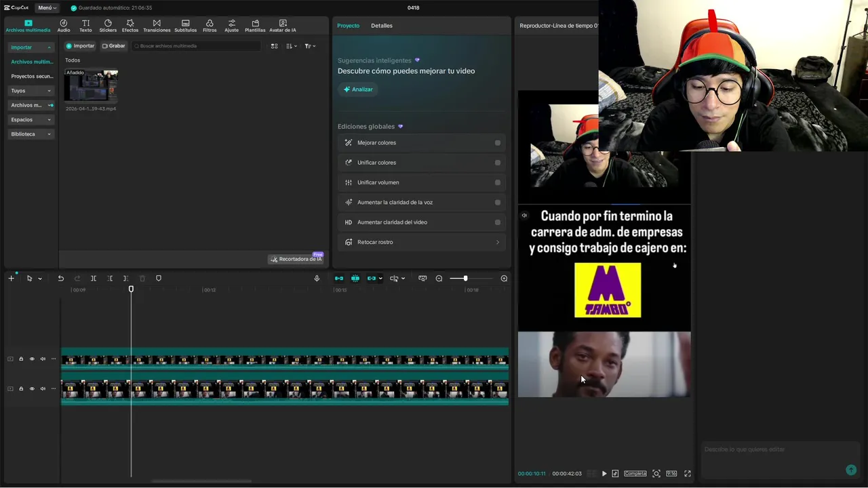Enable Unificar colores option
This screenshot has width=868, height=488.
498,163
